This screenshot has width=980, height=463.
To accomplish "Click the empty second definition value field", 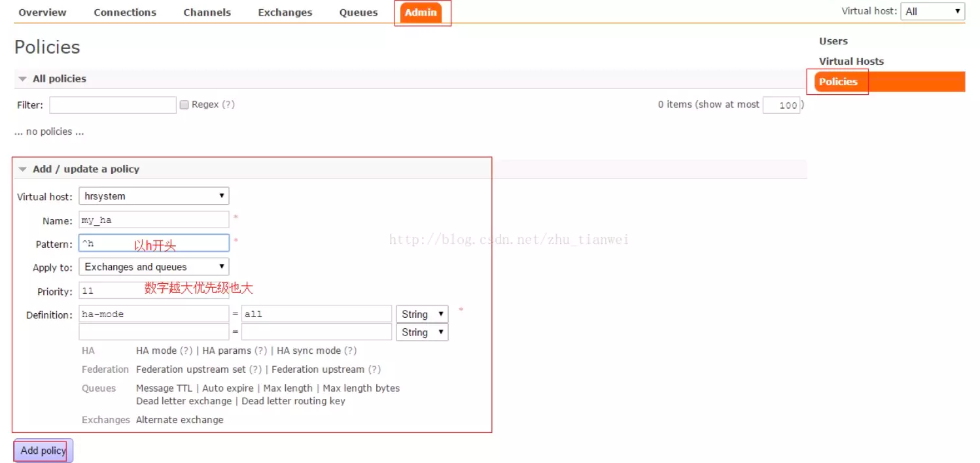I will (317, 332).
